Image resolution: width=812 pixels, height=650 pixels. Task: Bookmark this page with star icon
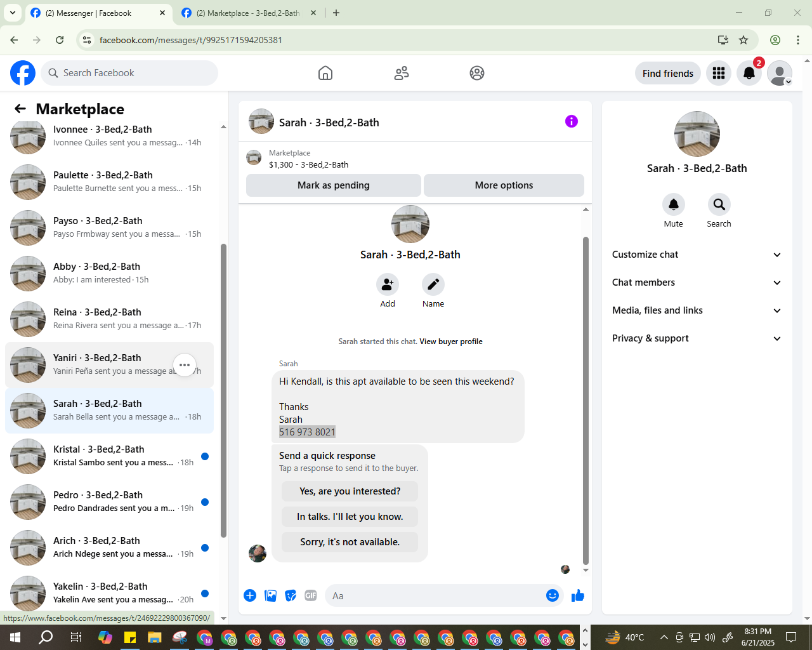(743, 40)
